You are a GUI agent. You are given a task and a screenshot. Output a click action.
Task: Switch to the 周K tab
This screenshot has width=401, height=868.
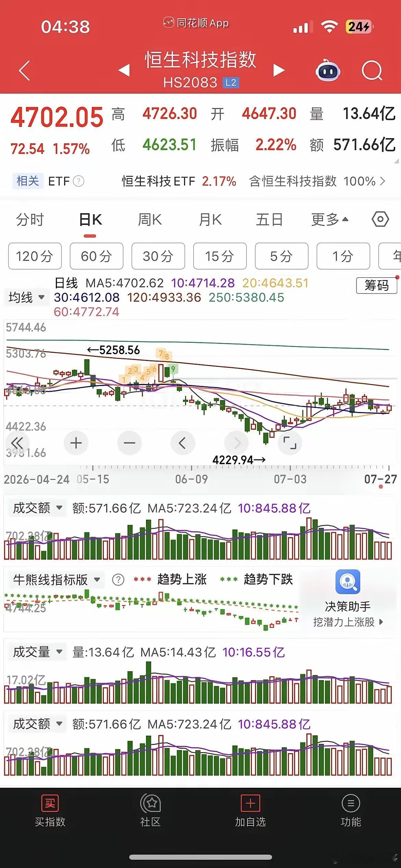coord(150,219)
